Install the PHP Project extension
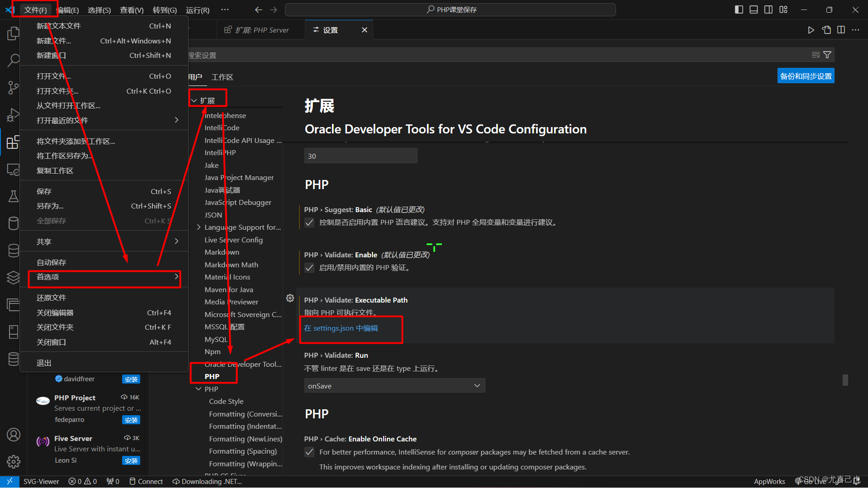Image resolution: width=868 pixels, height=488 pixels. coord(131,420)
